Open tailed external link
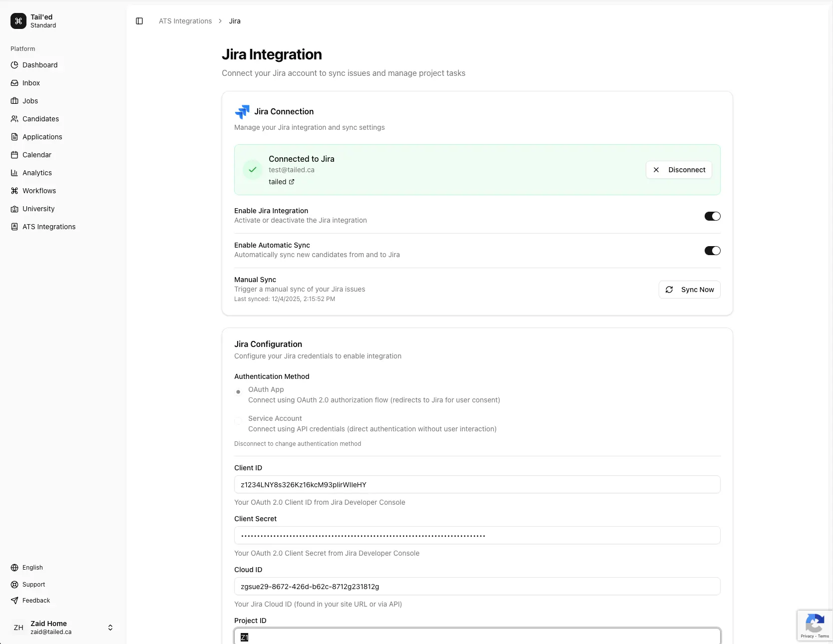Screen dimensions: 833x644 click(282, 182)
